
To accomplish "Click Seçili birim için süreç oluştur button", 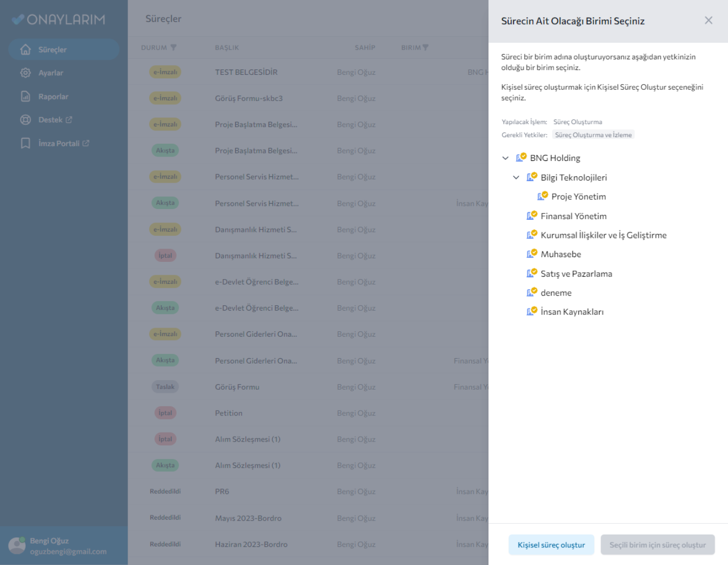I will point(657,545).
